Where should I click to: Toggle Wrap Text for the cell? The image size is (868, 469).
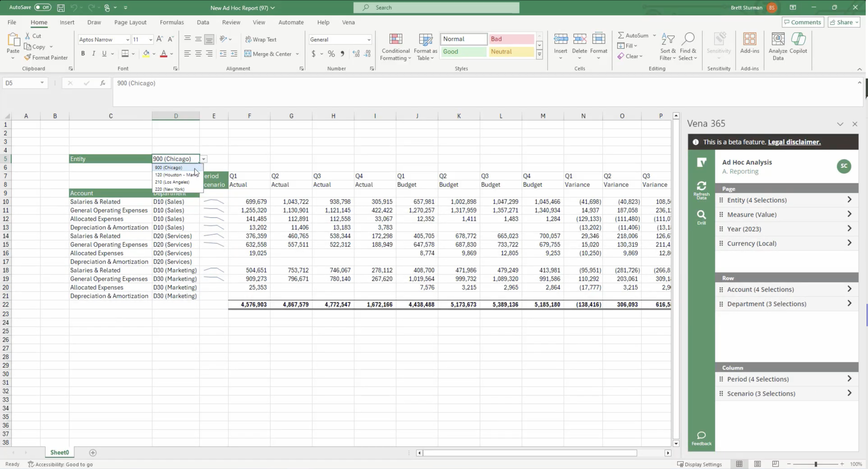click(x=261, y=40)
